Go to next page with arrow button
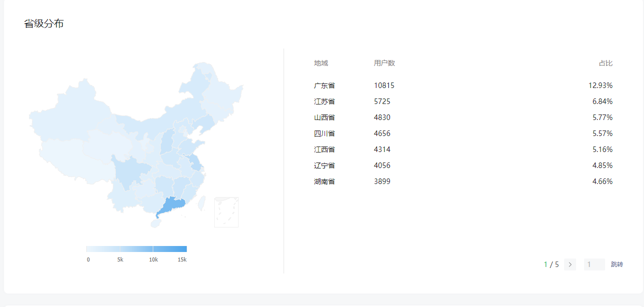The image size is (644, 307). coord(570,264)
